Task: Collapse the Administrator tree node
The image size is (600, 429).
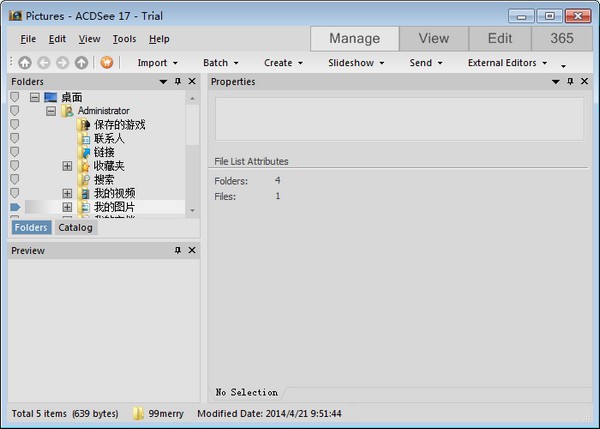Action: [51, 111]
